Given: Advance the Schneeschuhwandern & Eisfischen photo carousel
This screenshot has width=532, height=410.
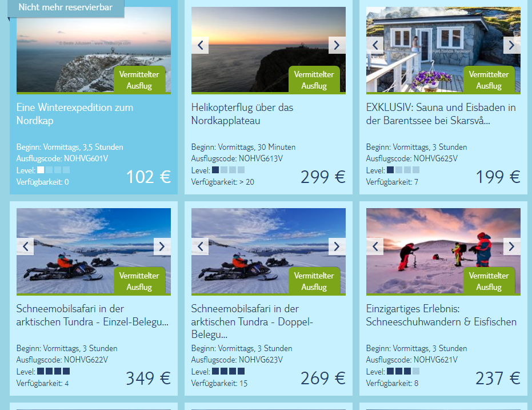Looking at the screenshot, I should point(511,246).
